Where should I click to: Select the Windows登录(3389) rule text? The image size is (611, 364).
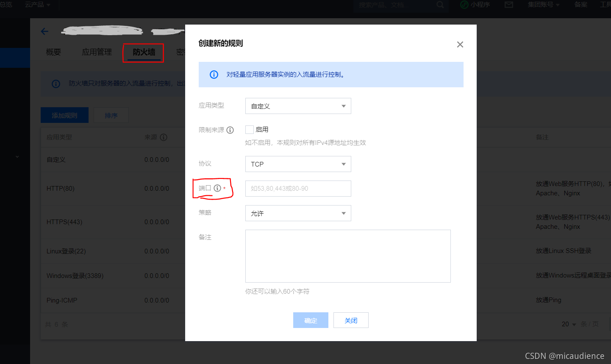[75, 276]
